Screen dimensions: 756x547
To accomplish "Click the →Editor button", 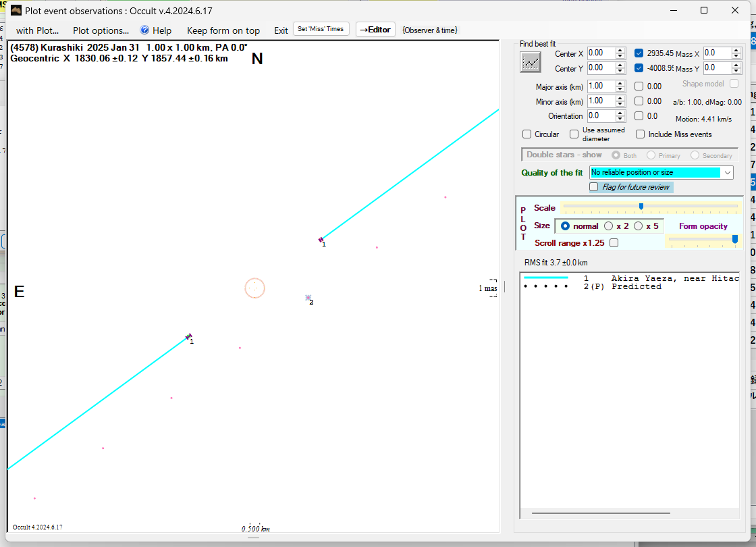I will point(375,30).
